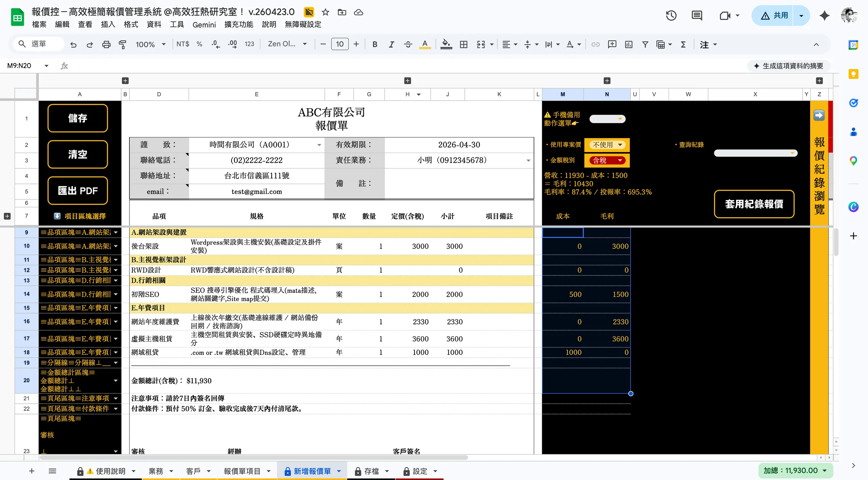Open Google Maps in side panel
The width and height of the screenshot is (868, 480).
tap(853, 160)
